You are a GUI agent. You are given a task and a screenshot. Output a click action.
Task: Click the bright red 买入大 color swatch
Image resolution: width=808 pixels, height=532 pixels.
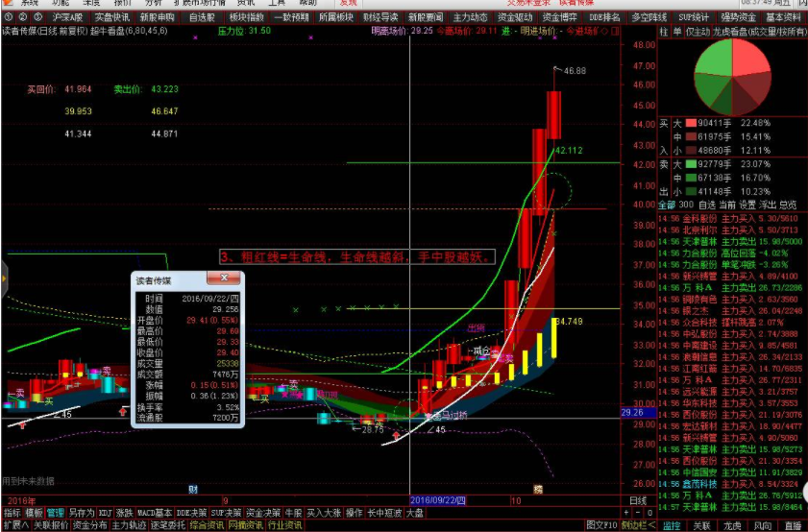click(x=691, y=123)
